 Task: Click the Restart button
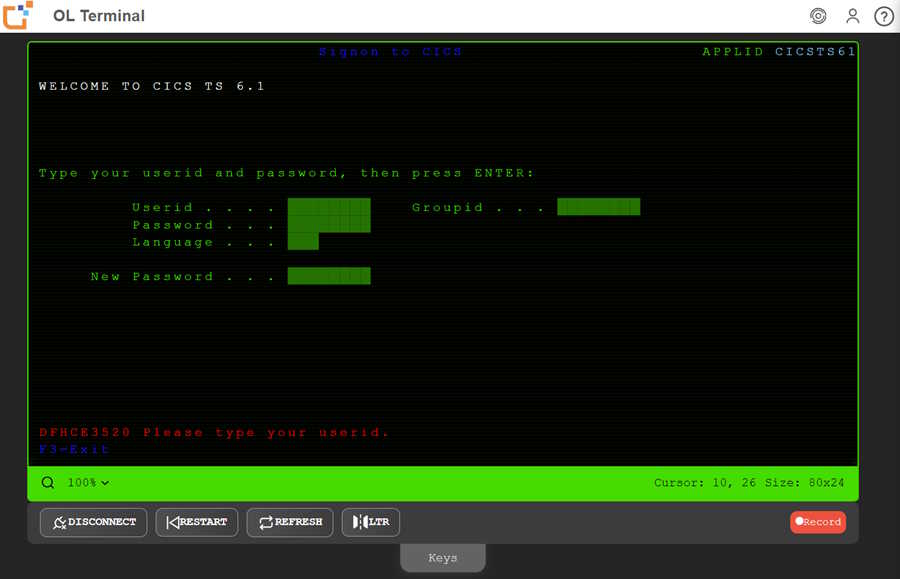[x=197, y=522]
